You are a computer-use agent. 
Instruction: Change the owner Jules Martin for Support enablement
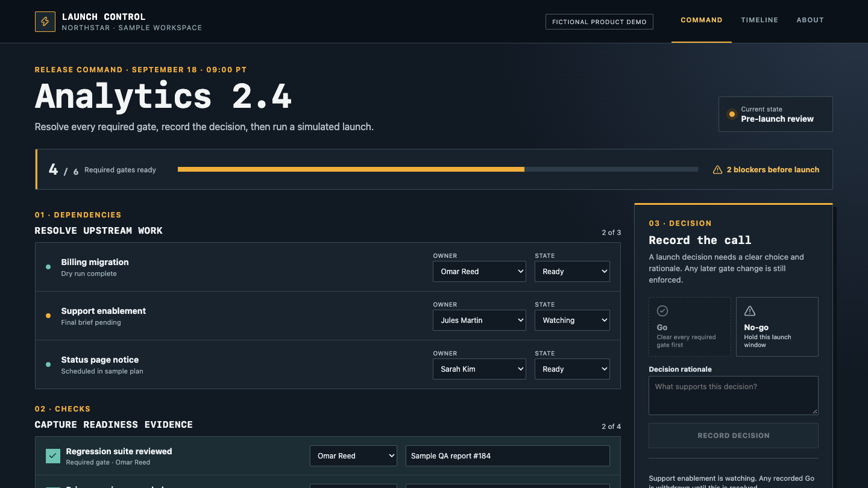point(479,320)
